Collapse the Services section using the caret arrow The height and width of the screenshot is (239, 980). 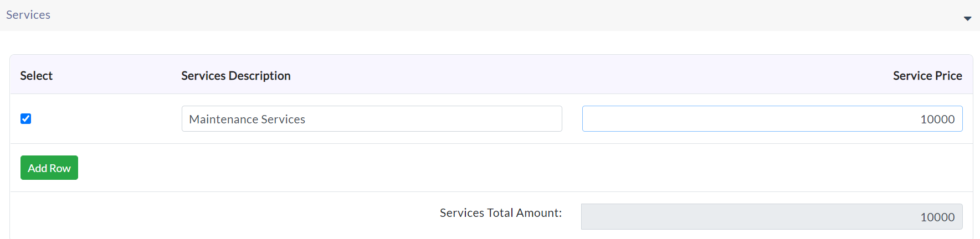(967, 18)
